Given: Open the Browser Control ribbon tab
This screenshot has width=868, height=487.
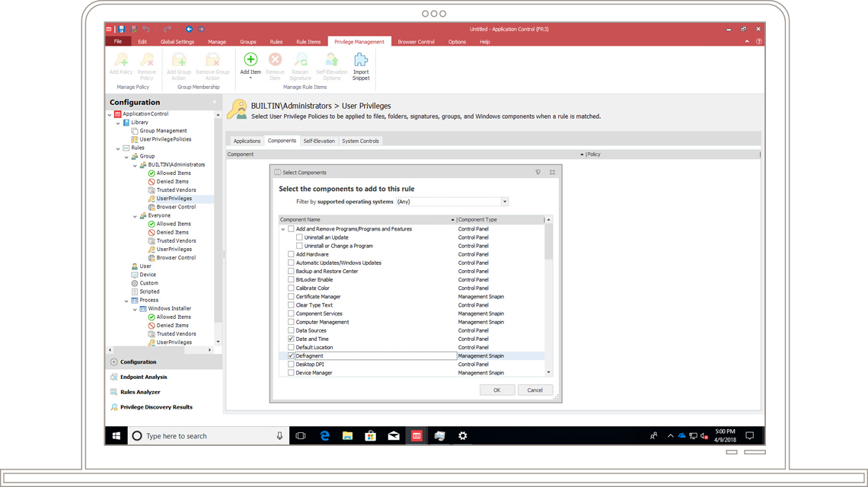Looking at the screenshot, I should point(416,42).
